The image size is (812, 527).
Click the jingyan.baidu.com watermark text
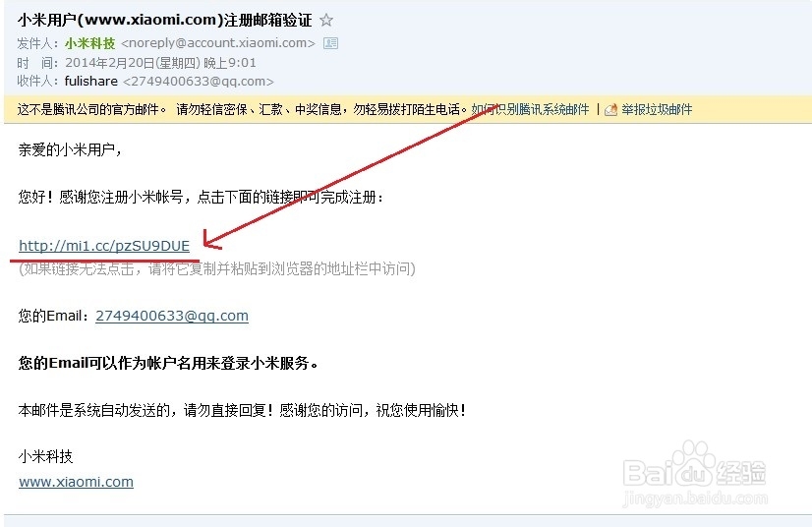(x=695, y=498)
